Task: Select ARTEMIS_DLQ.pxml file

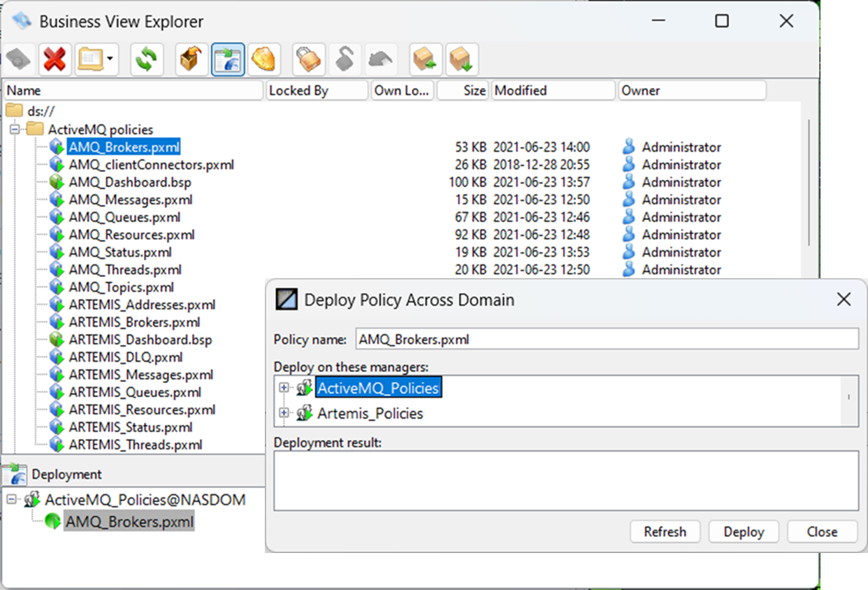Action: pyautogui.click(x=126, y=357)
